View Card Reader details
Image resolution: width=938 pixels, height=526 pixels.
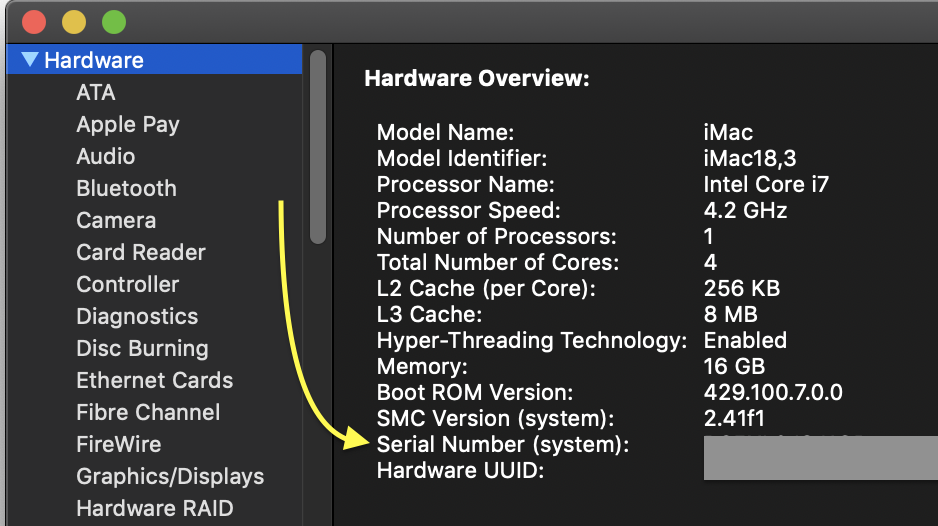(141, 252)
